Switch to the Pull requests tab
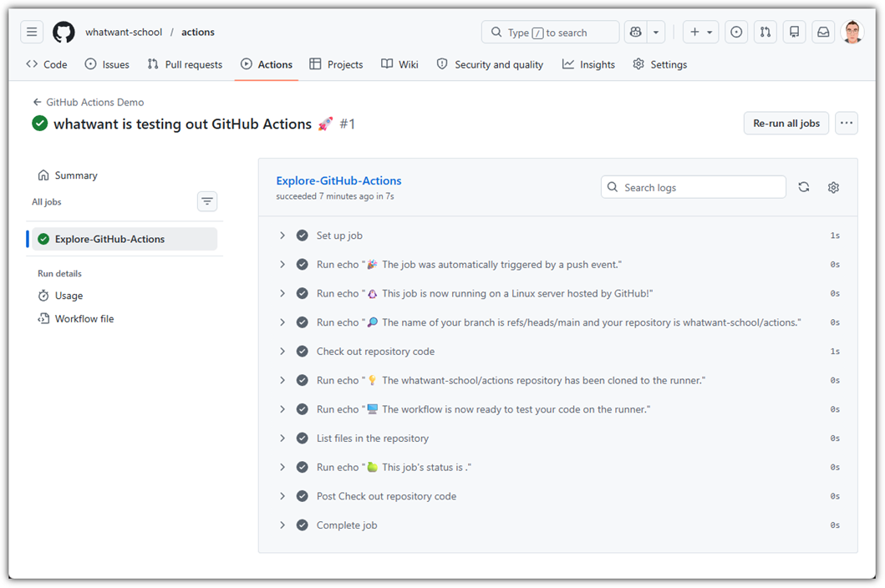885x588 pixels. pyautogui.click(x=186, y=64)
